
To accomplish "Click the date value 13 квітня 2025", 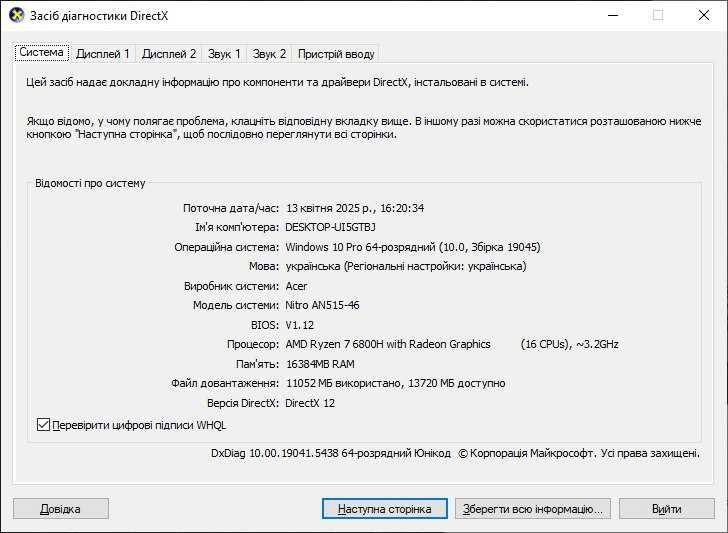I will [355, 208].
